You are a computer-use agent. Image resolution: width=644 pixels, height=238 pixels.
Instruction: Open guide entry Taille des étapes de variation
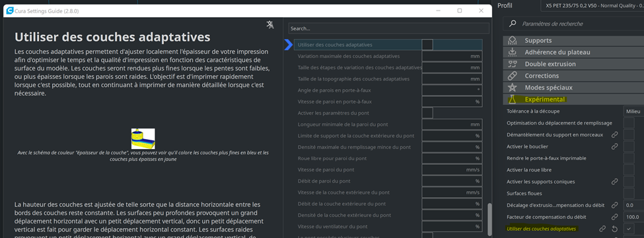click(x=360, y=67)
